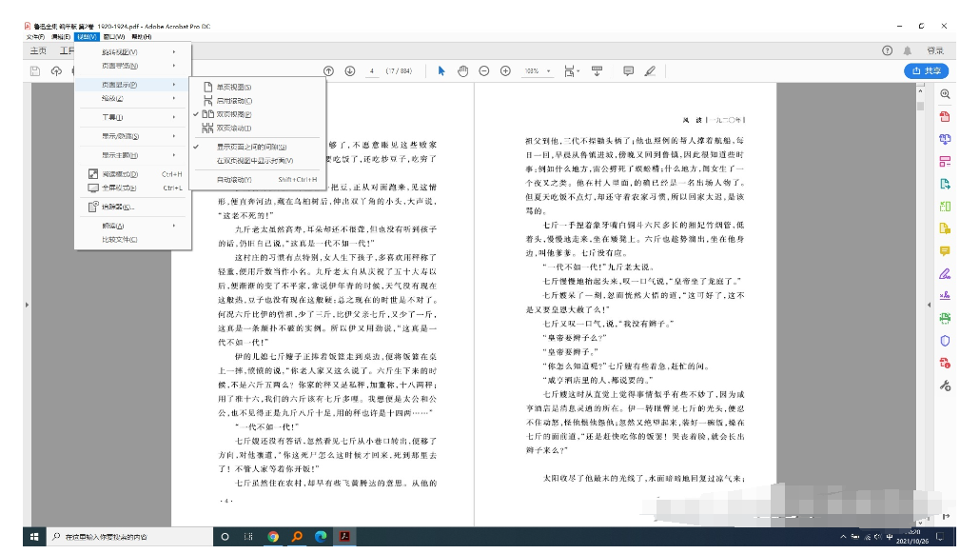Expand 旋转视图 submenu
This screenshot has height=554, width=980.
(x=132, y=52)
